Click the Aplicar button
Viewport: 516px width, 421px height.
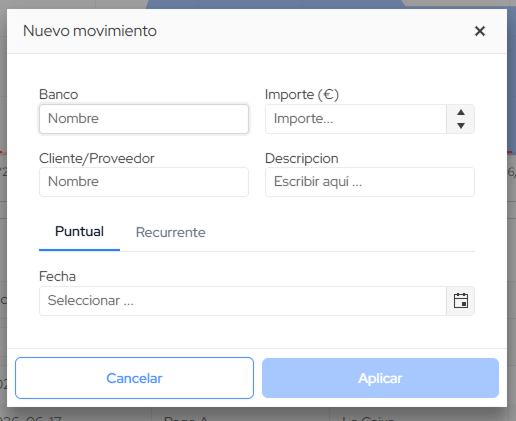click(x=380, y=378)
